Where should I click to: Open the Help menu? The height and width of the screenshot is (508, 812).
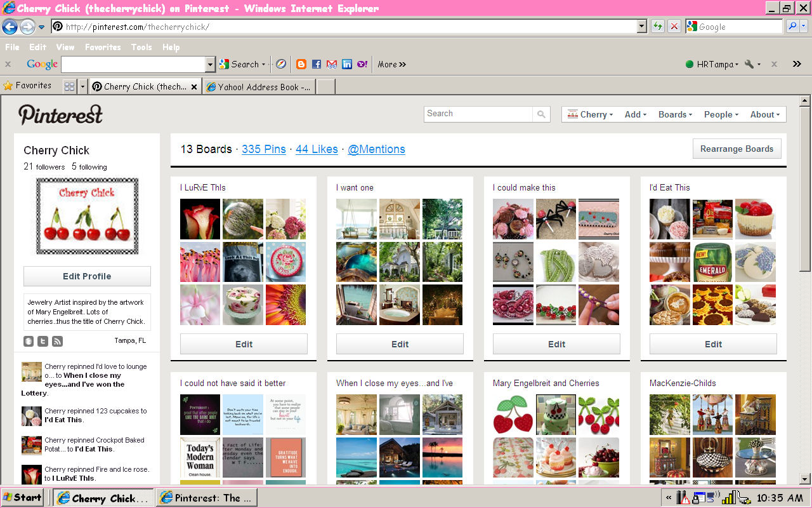tap(171, 47)
